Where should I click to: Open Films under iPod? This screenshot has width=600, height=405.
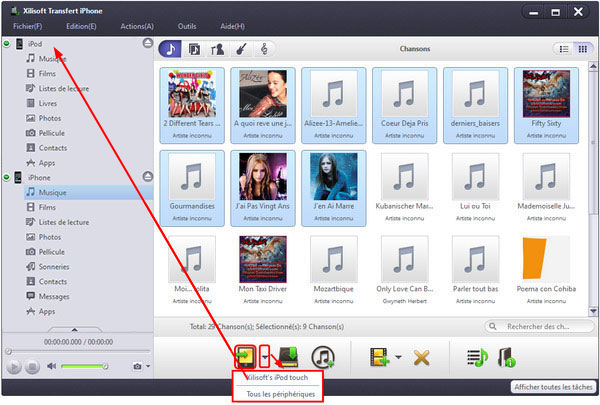point(47,73)
